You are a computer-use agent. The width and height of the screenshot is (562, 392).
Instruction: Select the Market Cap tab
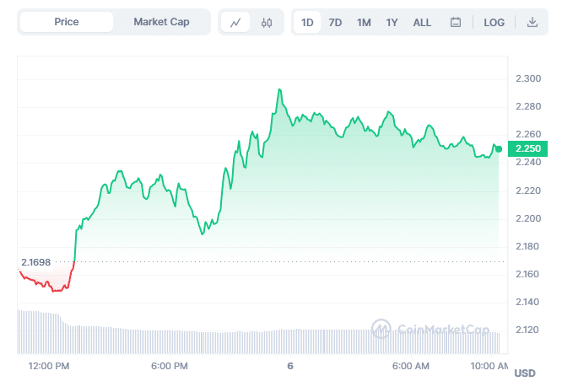(161, 22)
